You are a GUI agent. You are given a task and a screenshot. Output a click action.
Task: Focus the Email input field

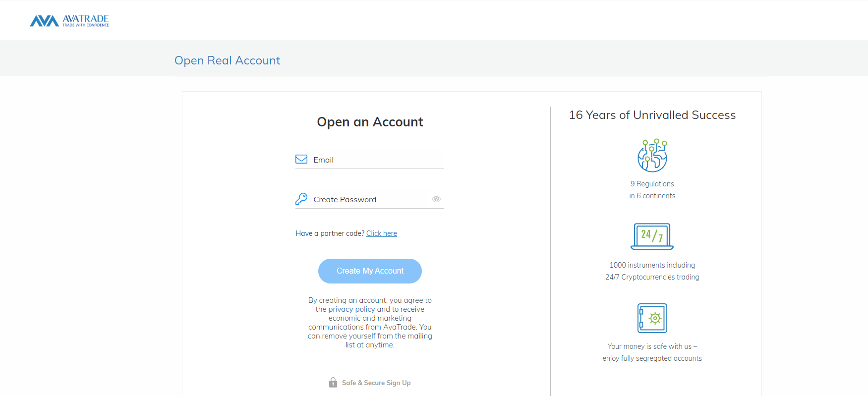pos(377,160)
